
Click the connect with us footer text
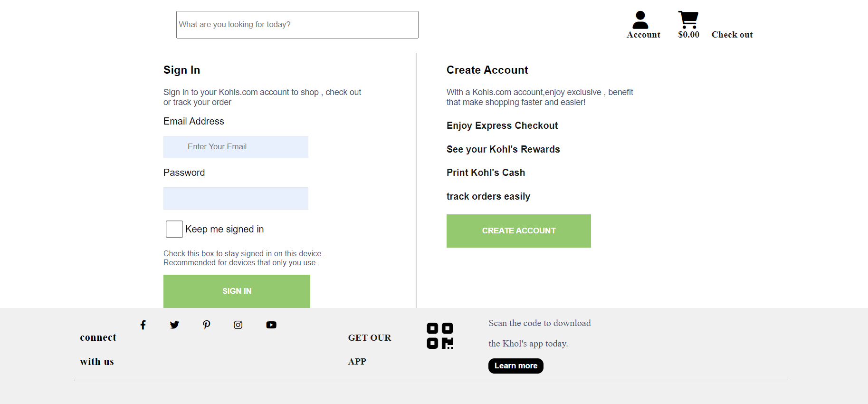click(98, 349)
